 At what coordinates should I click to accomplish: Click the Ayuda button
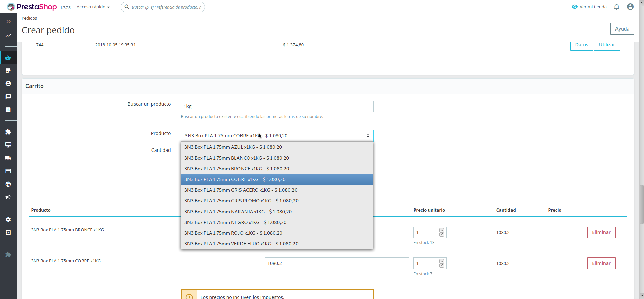622,29
